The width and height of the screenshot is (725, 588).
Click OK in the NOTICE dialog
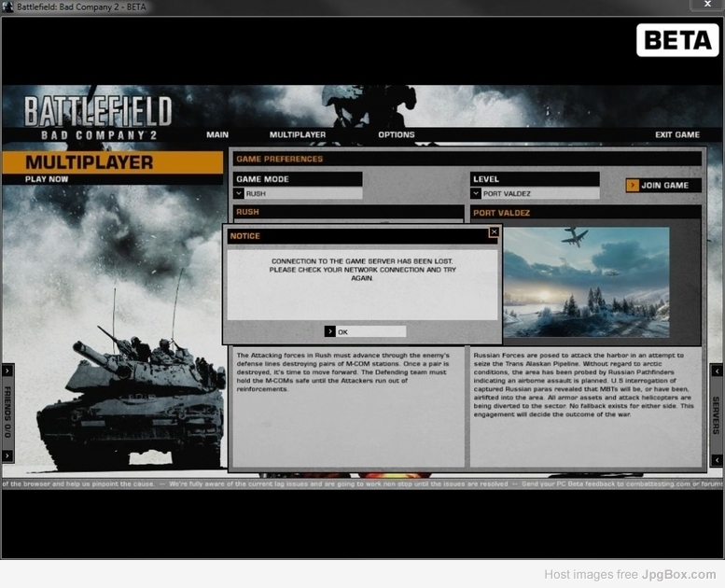coord(365,331)
